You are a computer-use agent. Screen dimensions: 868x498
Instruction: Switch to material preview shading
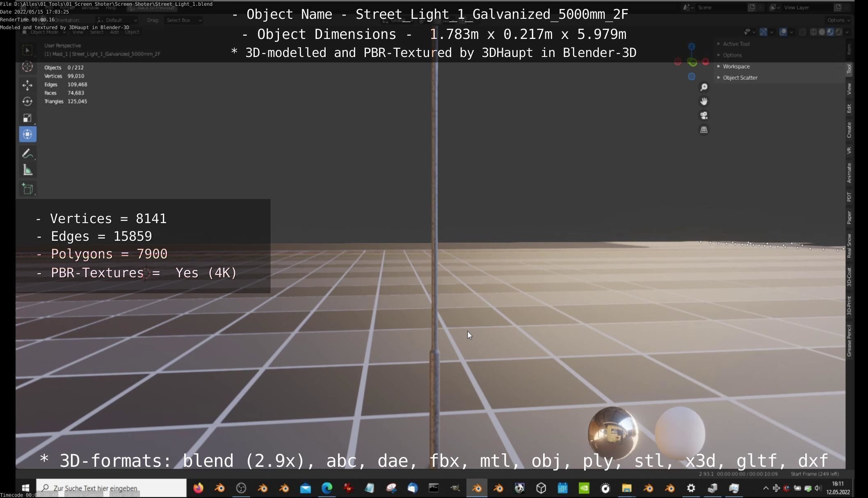point(830,32)
